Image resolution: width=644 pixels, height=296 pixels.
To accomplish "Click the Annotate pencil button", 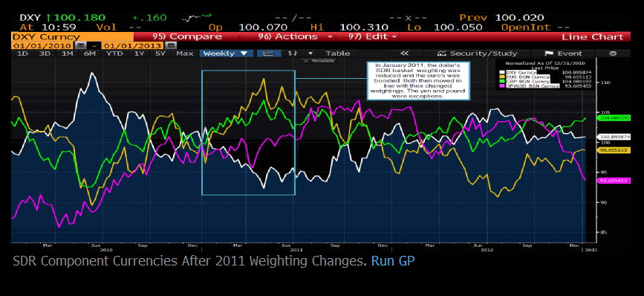I will click(319, 60).
